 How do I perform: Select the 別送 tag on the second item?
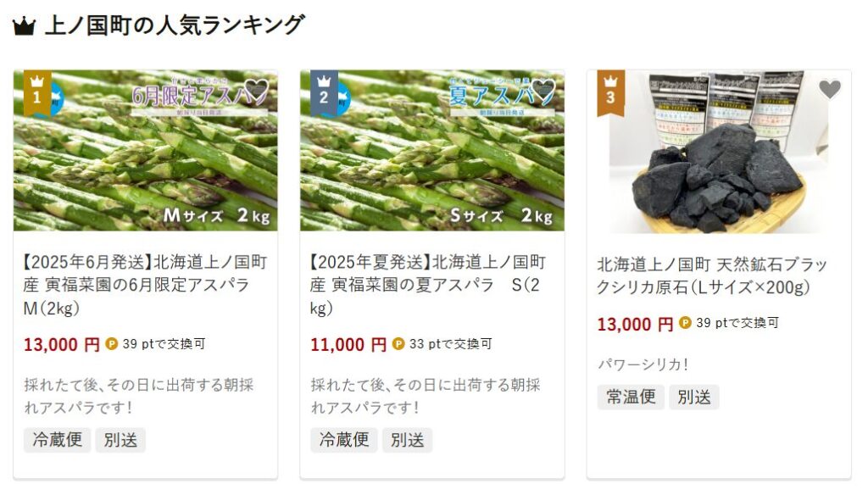408,440
